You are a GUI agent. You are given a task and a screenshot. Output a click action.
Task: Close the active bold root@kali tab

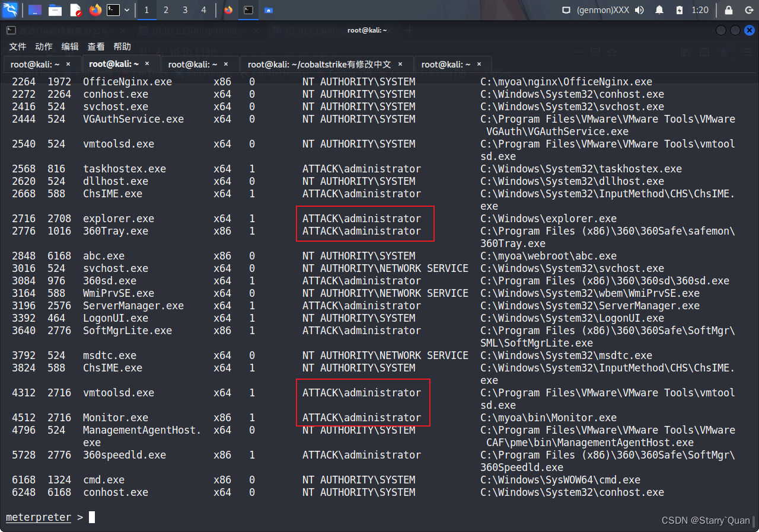click(x=148, y=63)
